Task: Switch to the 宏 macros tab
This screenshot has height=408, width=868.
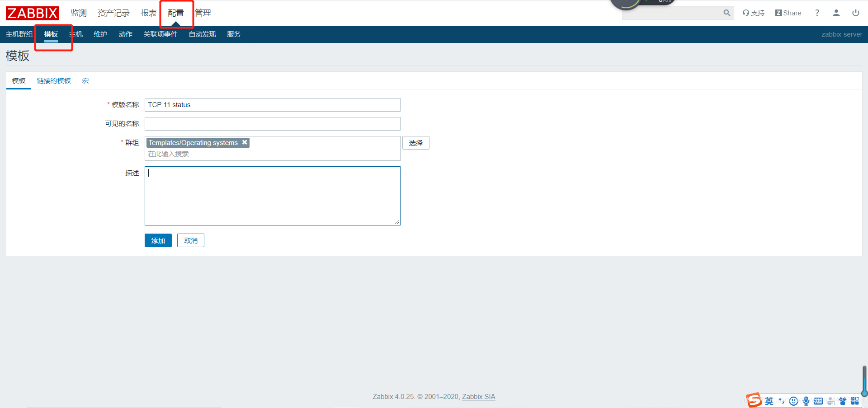Action: [x=85, y=81]
